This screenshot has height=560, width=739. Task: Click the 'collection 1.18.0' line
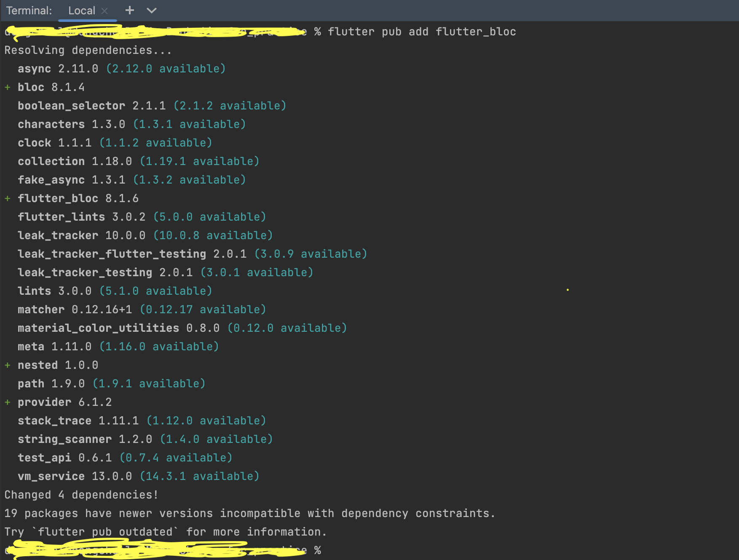tap(139, 161)
